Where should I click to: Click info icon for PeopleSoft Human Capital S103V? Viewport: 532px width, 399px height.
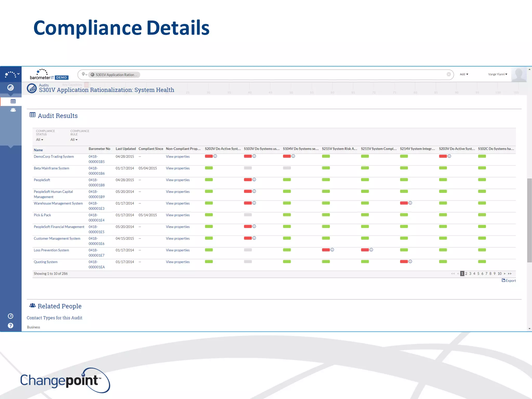[254, 191]
